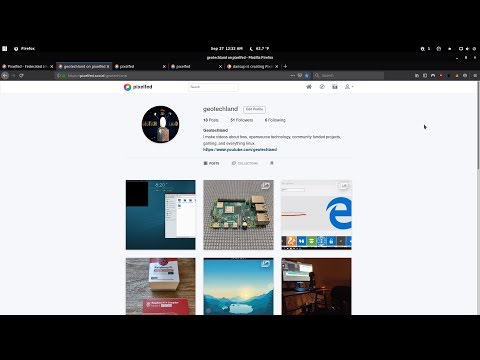Close the Pixelfed - Federated tab

point(52,67)
